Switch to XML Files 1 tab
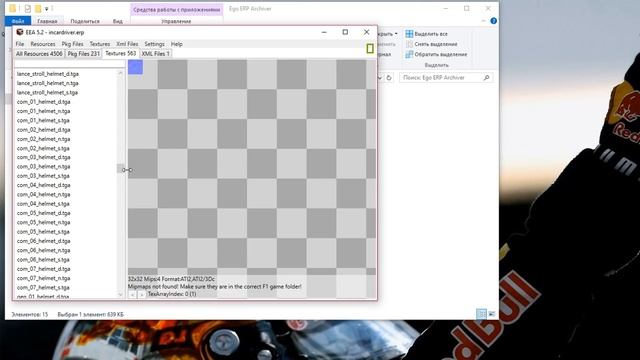The width and height of the screenshot is (640, 360). point(156,54)
